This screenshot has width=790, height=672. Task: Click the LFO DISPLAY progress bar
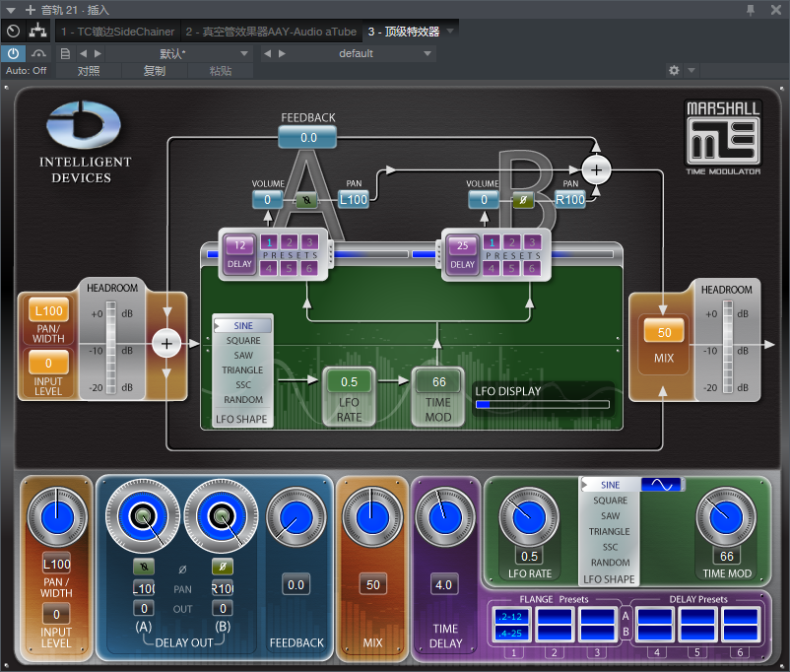tap(543, 404)
